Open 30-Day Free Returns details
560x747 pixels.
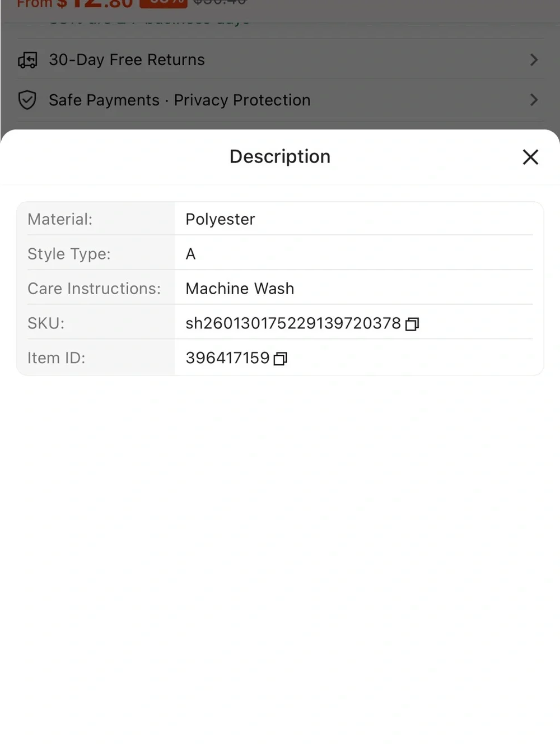280,59
